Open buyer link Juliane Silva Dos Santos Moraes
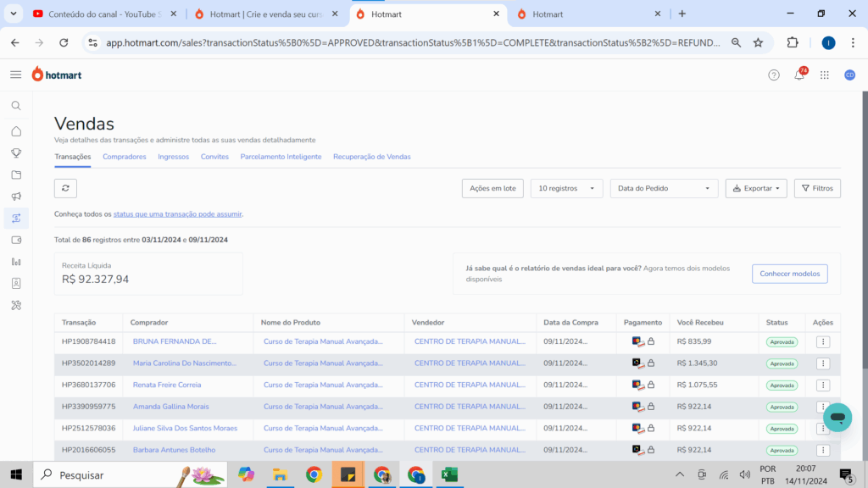This screenshot has height=488, width=868. point(185,428)
